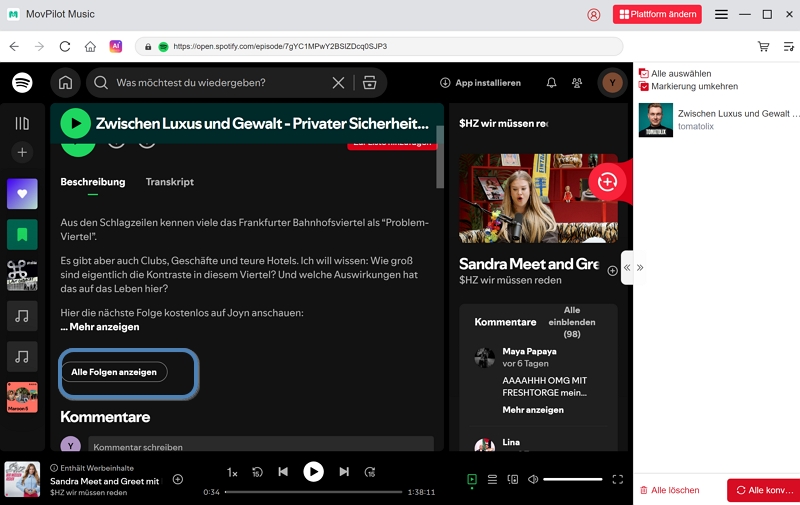Add current episode to library from player bar
Screen dimensions: 800x505
(178, 479)
